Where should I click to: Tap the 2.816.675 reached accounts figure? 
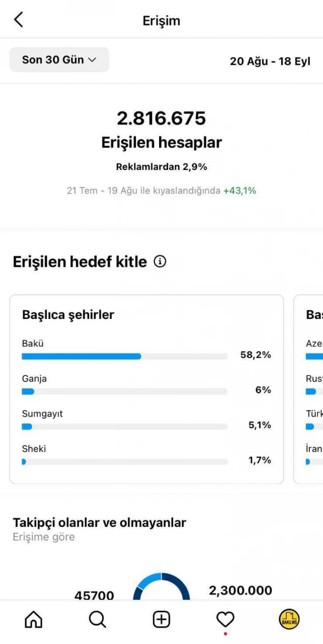tap(161, 118)
